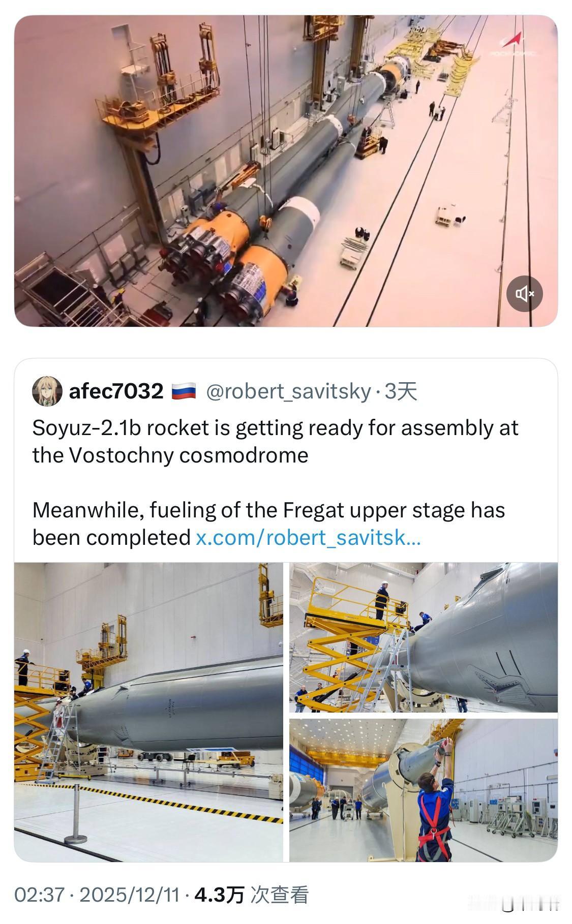Click the 3天 timestamp of the quoted post
572x924 pixels.
click(401, 391)
